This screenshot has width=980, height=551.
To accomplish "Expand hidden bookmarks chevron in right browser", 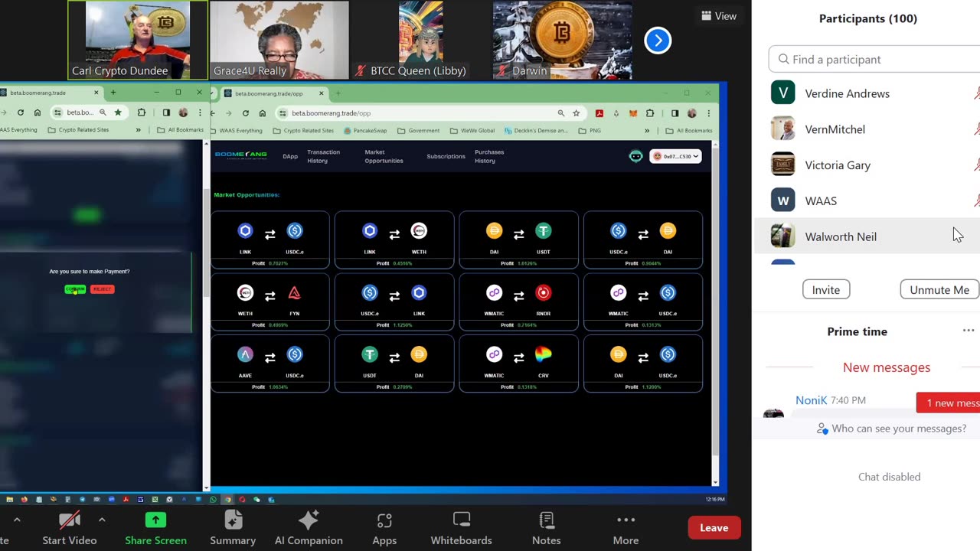I will point(647,130).
